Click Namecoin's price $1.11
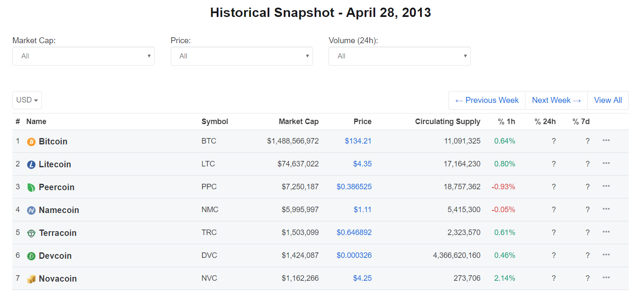 (x=362, y=210)
